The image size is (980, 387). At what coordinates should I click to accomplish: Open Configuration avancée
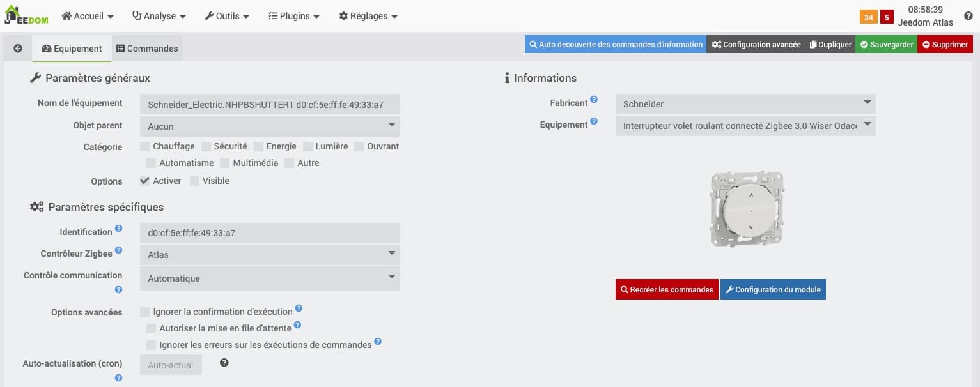click(x=756, y=44)
